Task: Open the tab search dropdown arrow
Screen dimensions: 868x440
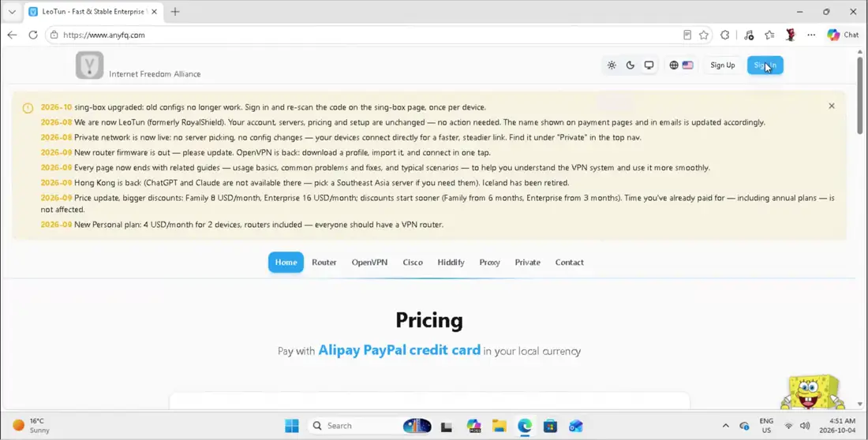Action: click(12, 12)
